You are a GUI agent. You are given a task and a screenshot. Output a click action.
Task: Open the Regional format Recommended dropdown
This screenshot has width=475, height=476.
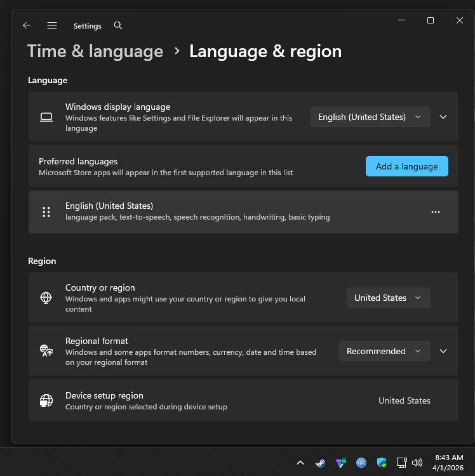384,351
